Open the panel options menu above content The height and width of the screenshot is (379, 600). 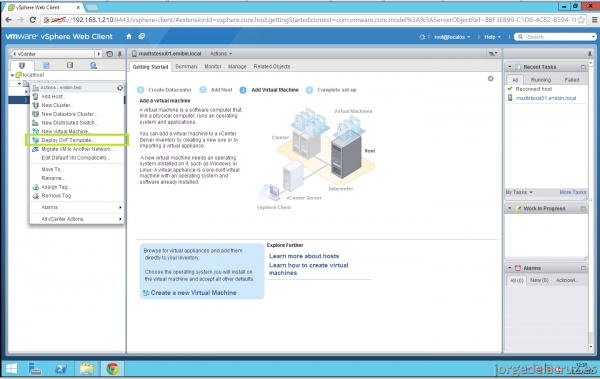tap(493, 54)
